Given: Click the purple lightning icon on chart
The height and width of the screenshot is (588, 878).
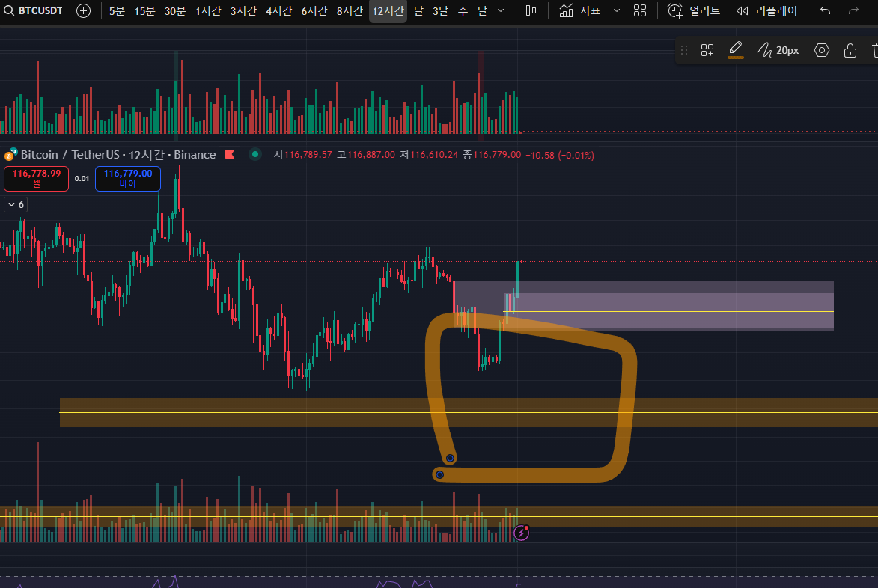Looking at the screenshot, I should click(x=521, y=533).
